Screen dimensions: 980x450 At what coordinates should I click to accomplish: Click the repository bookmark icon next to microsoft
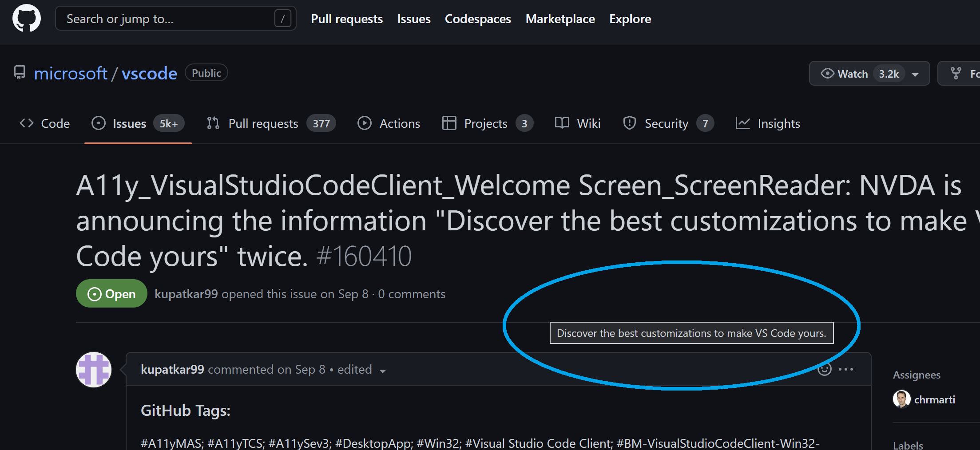click(19, 72)
